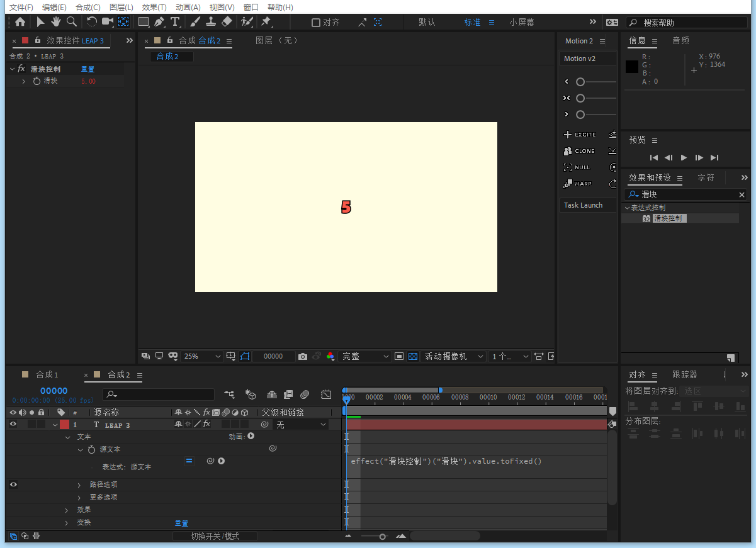
Task: Switch to the 合成 1 timeline tab
Action: 47,375
